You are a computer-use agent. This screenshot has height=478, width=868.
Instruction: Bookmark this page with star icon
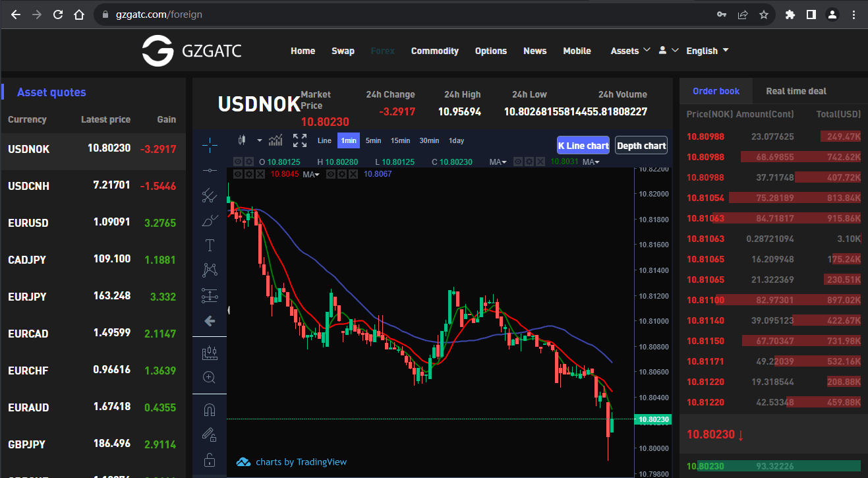coord(764,15)
